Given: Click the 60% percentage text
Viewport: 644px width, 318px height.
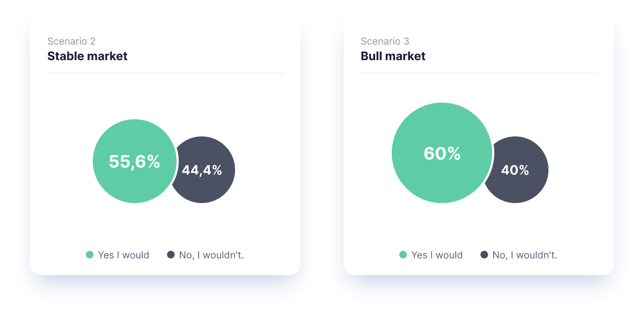Looking at the screenshot, I should click(442, 154).
